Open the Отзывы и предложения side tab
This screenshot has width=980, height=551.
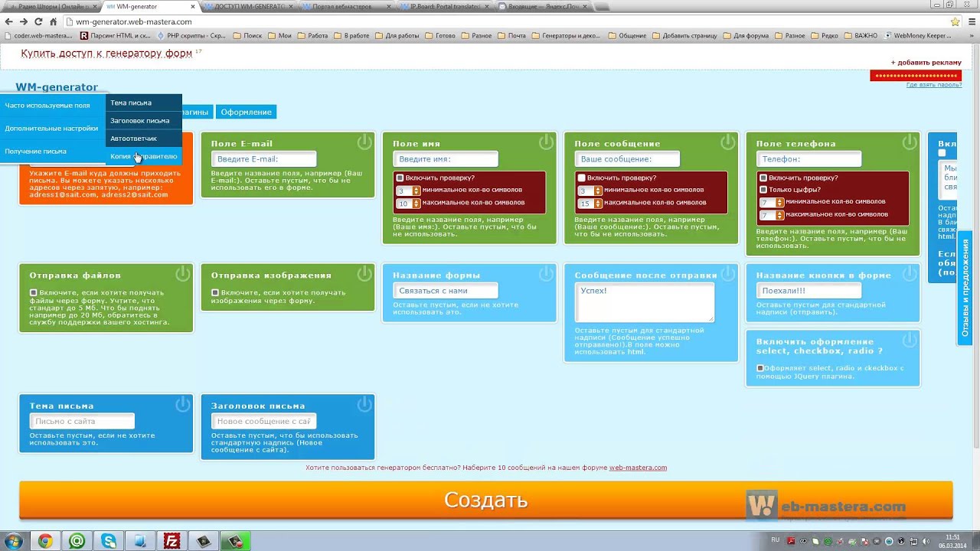click(965, 288)
